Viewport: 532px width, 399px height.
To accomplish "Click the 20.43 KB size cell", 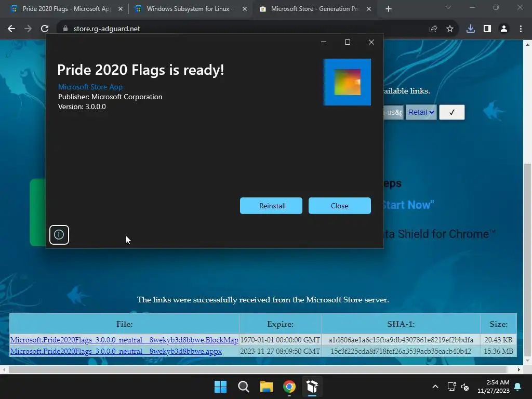I will [498, 340].
